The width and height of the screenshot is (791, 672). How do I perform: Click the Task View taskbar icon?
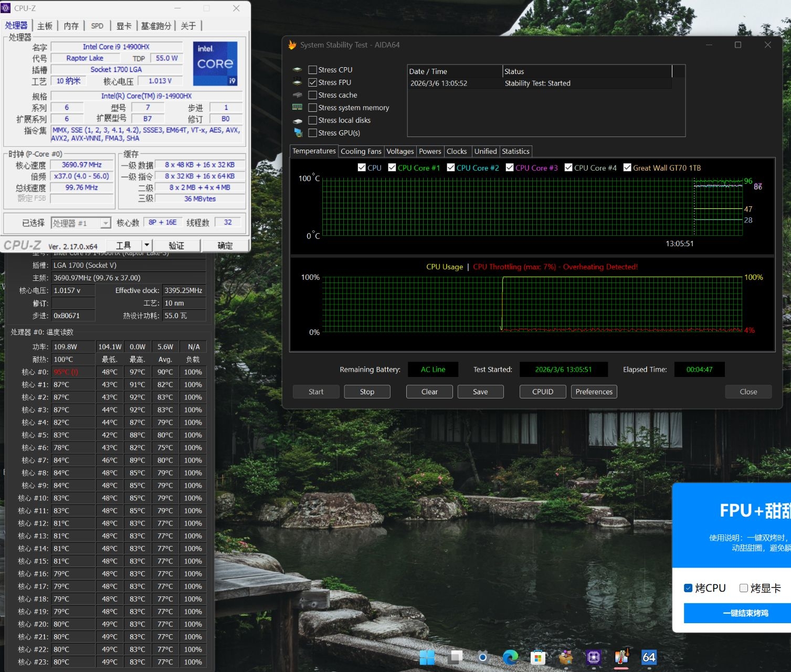[x=455, y=657]
